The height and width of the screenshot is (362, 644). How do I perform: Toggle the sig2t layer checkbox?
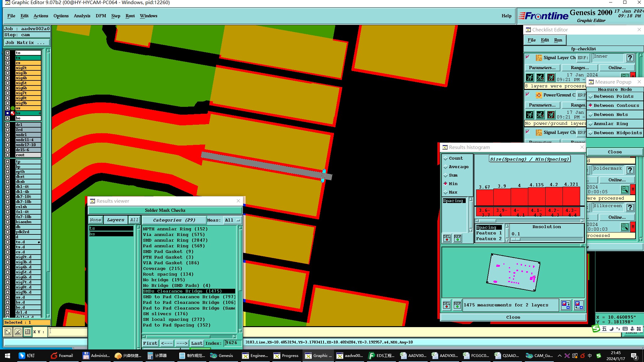click(8, 68)
